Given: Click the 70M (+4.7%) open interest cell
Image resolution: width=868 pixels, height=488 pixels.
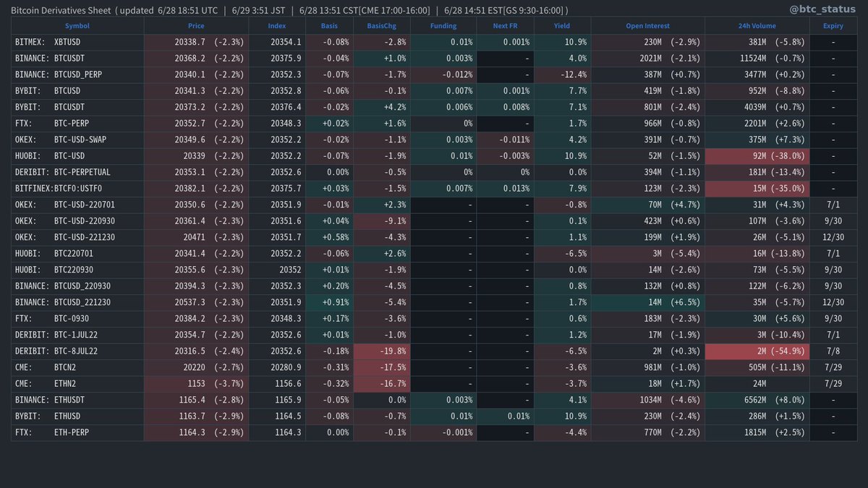Looking at the screenshot, I should [x=648, y=205].
